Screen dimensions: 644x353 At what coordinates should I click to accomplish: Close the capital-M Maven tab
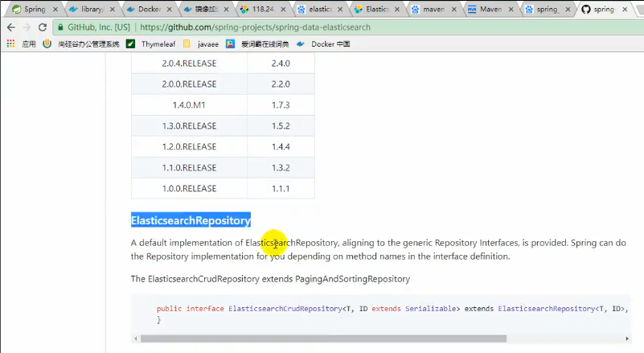coord(511,9)
